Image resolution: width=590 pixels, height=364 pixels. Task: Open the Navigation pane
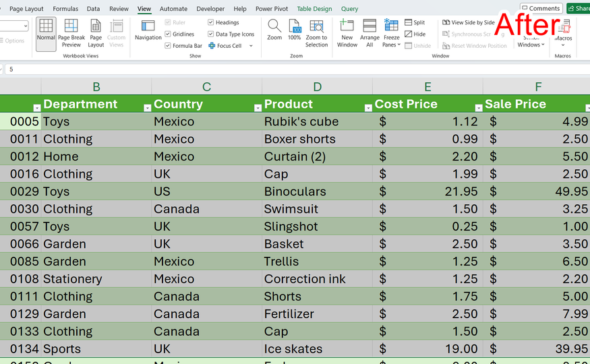pyautogui.click(x=148, y=30)
